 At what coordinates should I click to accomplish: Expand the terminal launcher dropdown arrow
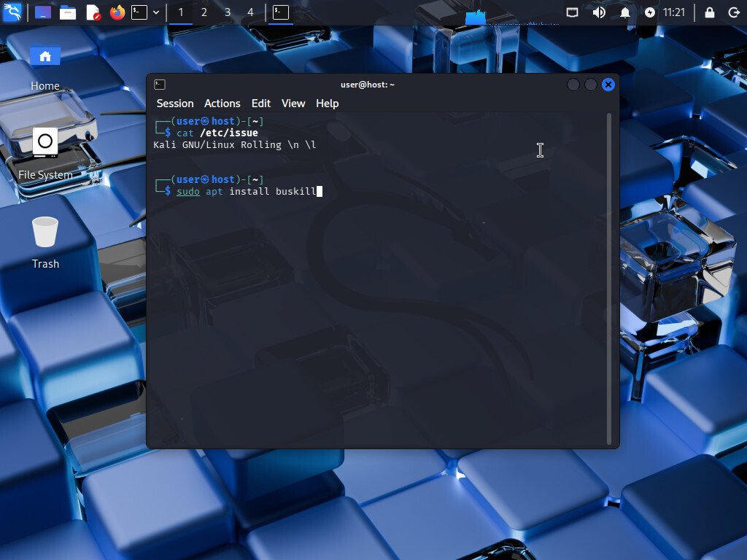(155, 12)
